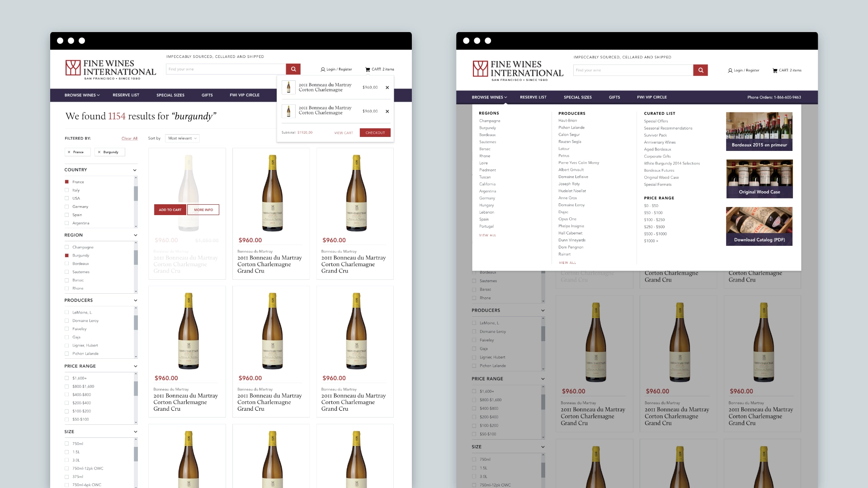Viewport: 868px width, 488px height.
Task: Select Opus One in Producers menu
Action: click(x=567, y=219)
